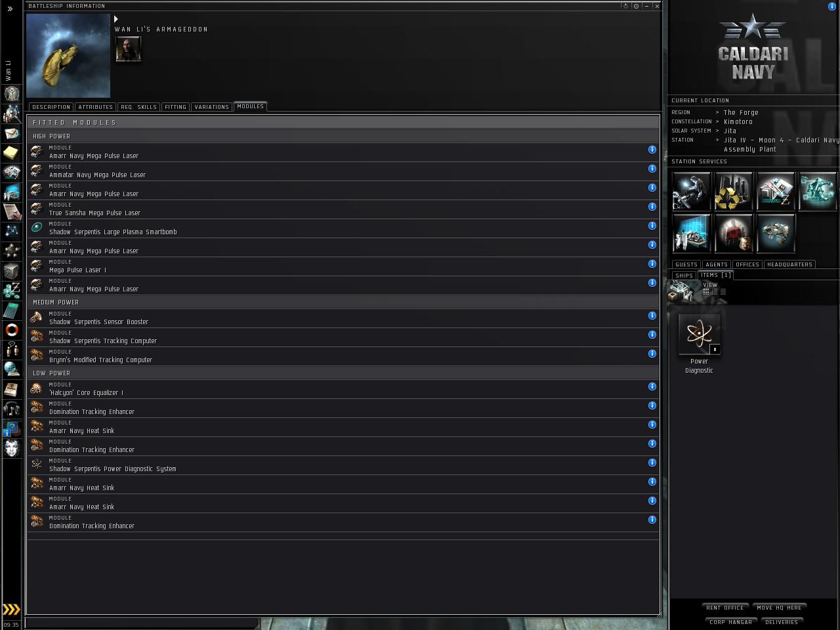The width and height of the screenshot is (840, 630).
Task: Open the Calculator icon in the sidebar
Action: click(12, 310)
